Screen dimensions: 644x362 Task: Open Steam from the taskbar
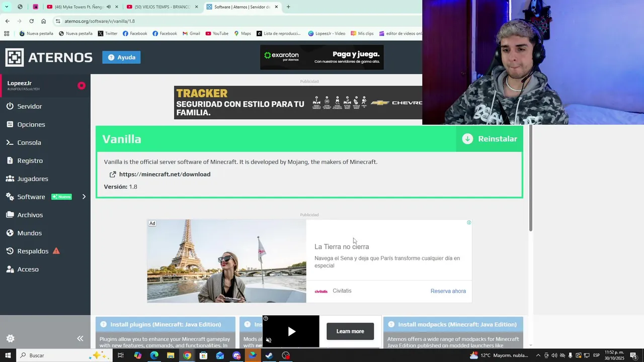pyautogui.click(x=269, y=355)
